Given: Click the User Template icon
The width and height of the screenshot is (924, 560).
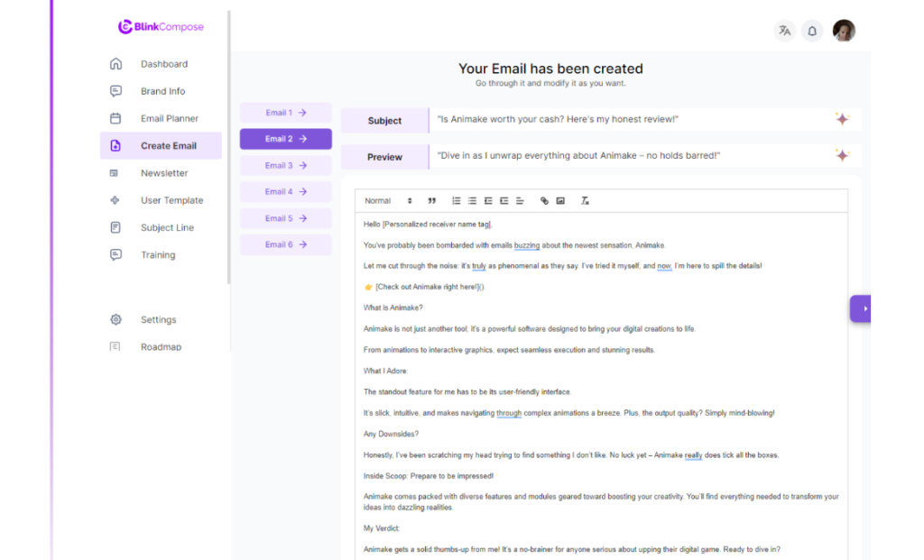Looking at the screenshot, I should 115,200.
